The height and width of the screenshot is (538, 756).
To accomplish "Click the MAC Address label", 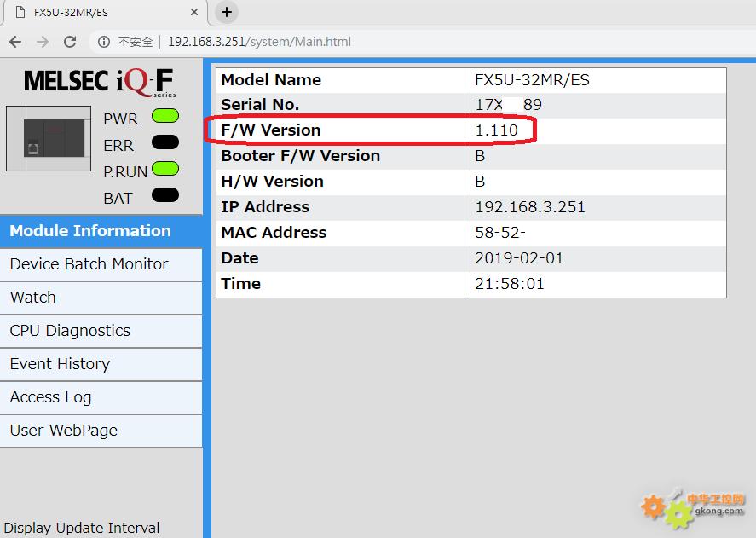I will click(274, 233).
